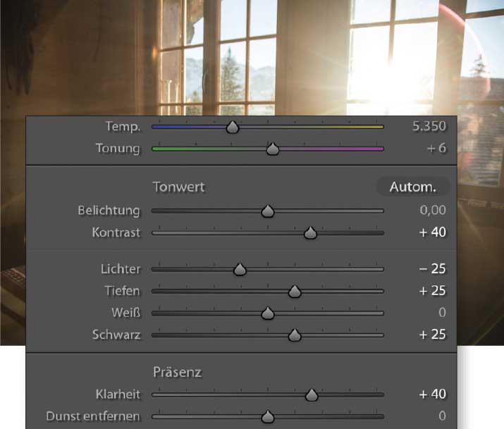This screenshot has height=429, width=504.
Task: Click the Schwarz slider label
Action: (x=116, y=335)
